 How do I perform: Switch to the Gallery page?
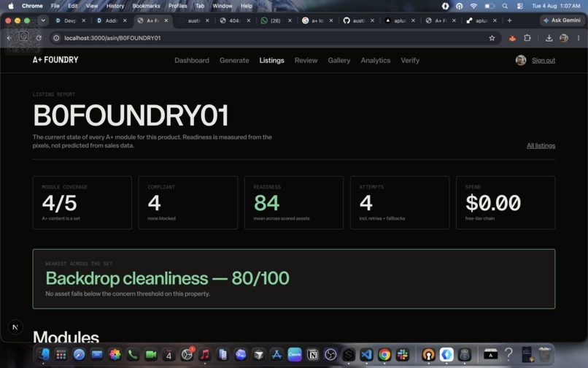coord(339,61)
